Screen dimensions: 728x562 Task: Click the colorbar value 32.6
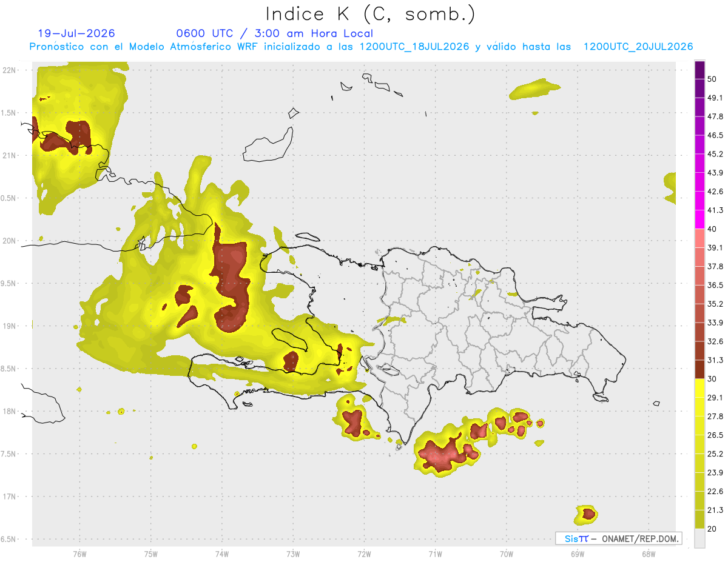716,341
